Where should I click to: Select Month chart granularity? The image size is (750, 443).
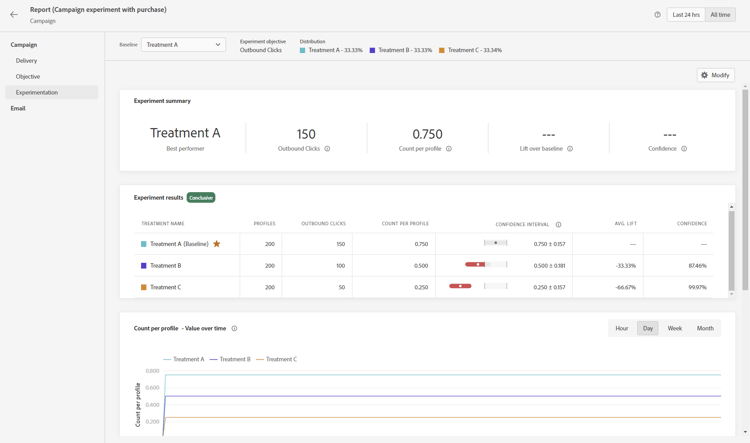point(705,329)
